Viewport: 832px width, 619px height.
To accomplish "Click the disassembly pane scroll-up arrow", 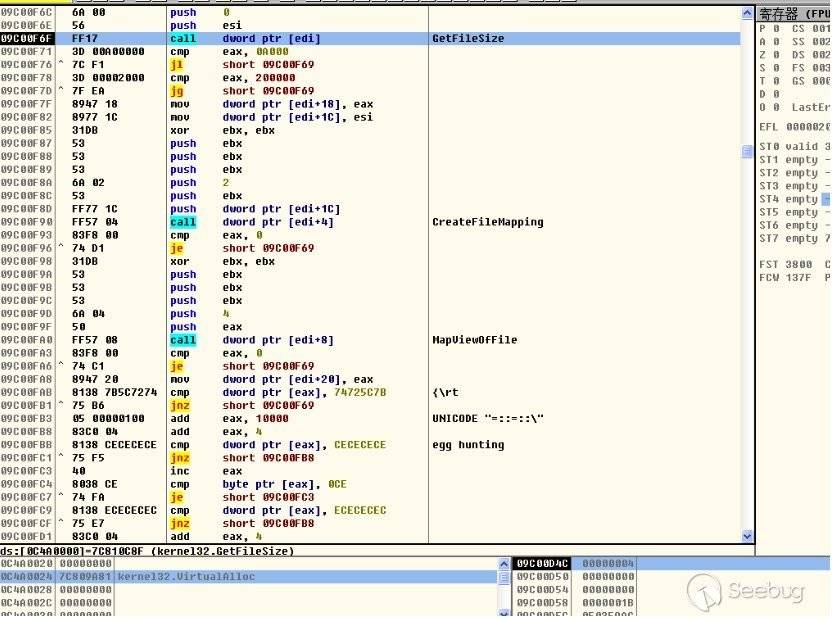I will point(747,13).
